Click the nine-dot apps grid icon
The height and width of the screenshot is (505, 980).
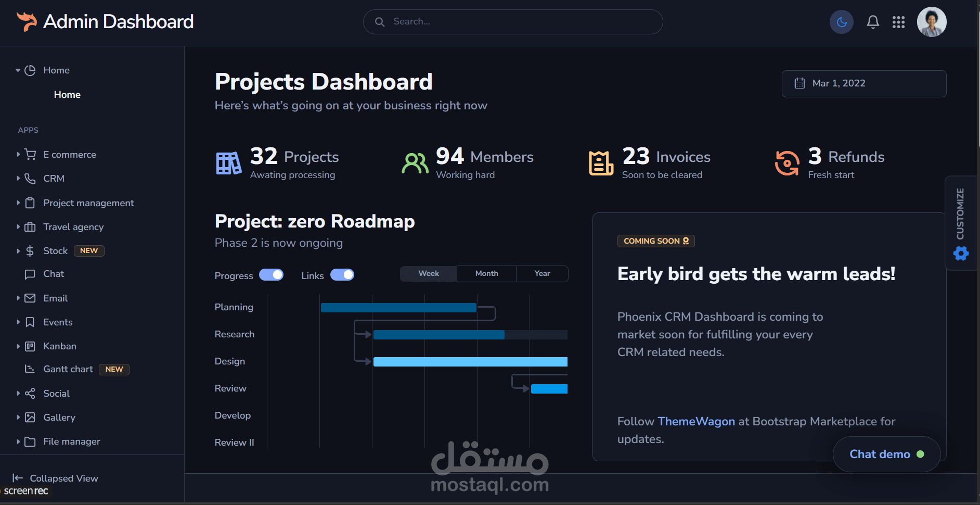tap(898, 22)
